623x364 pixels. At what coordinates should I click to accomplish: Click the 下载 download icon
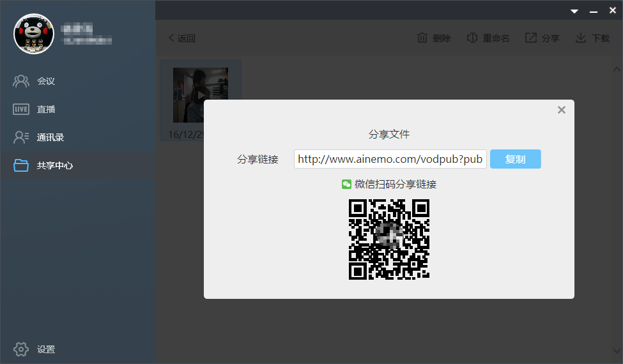tap(580, 38)
